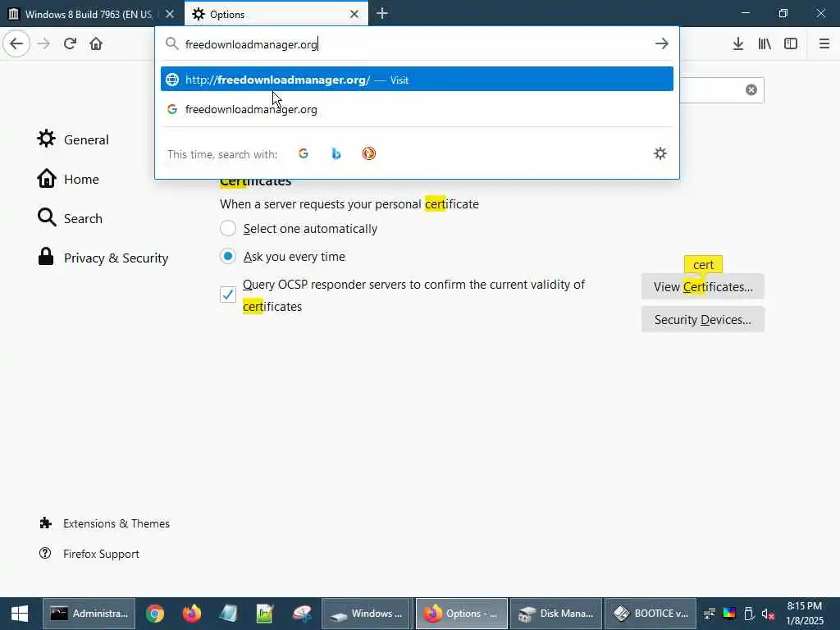
Task: Click the network tray icon
Action: click(710, 614)
